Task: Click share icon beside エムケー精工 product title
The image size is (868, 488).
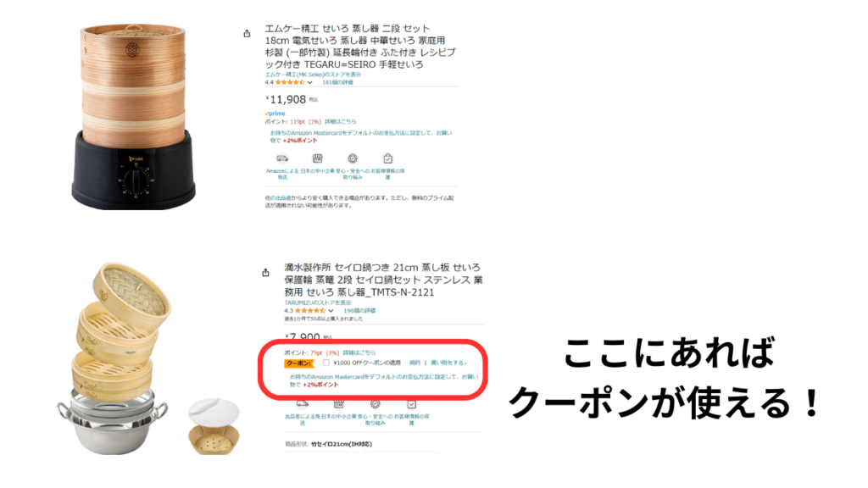Action: (247, 34)
